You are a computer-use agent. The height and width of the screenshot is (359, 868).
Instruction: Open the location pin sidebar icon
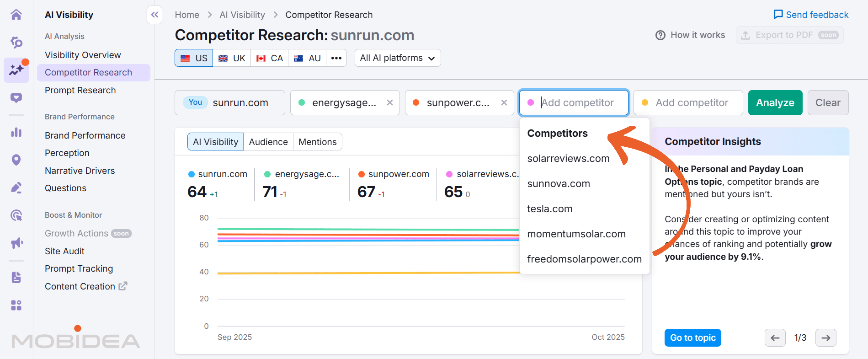click(16, 160)
